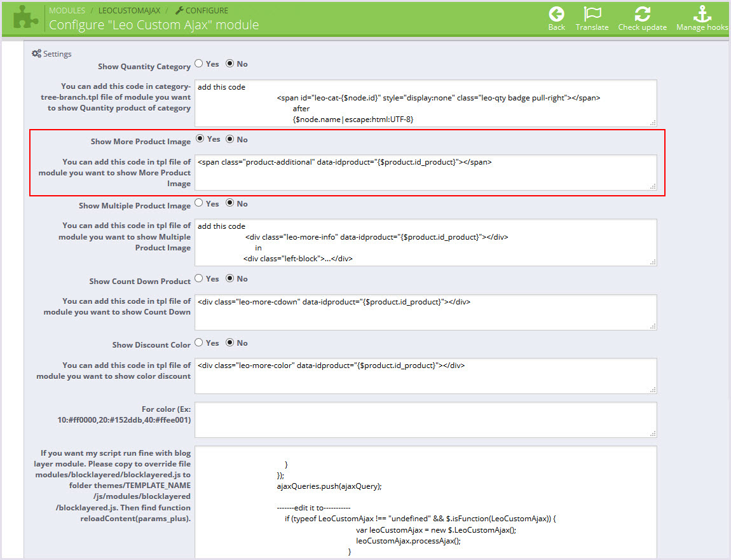The width and height of the screenshot is (731, 560).
Task: Select Yes for Show More Product Image
Action: pyautogui.click(x=200, y=139)
